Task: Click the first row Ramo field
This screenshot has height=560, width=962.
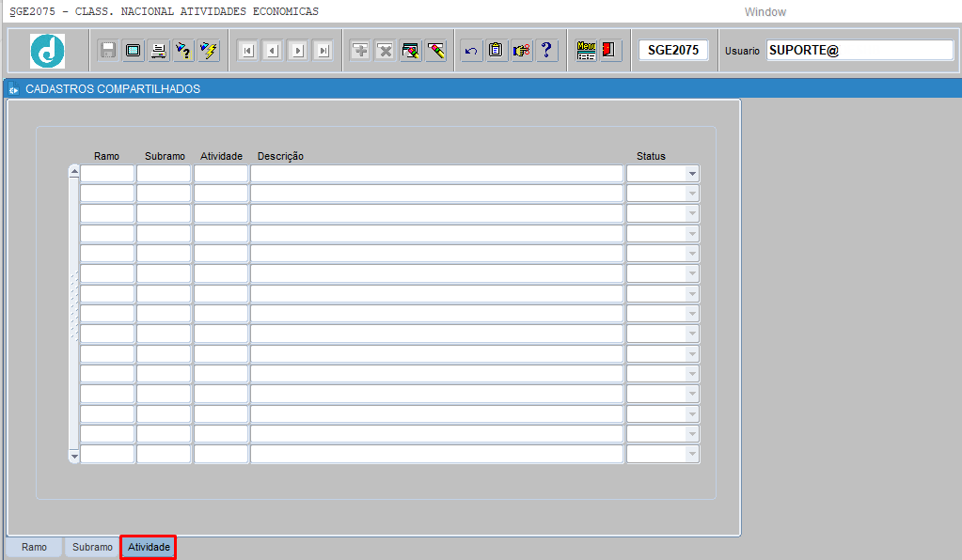Action: [x=107, y=174]
